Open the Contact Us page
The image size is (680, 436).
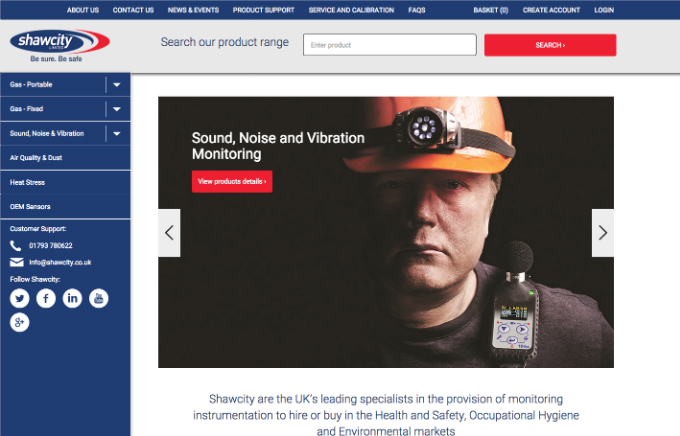click(x=133, y=10)
